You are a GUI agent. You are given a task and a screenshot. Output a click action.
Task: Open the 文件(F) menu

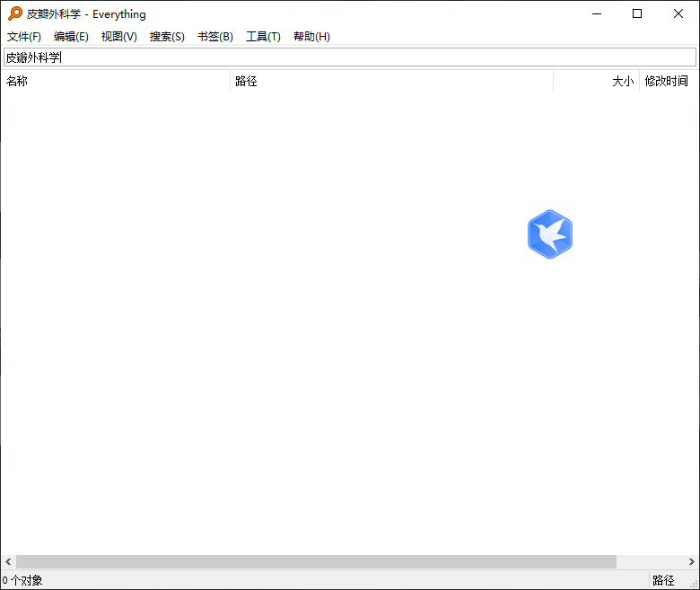coord(24,37)
